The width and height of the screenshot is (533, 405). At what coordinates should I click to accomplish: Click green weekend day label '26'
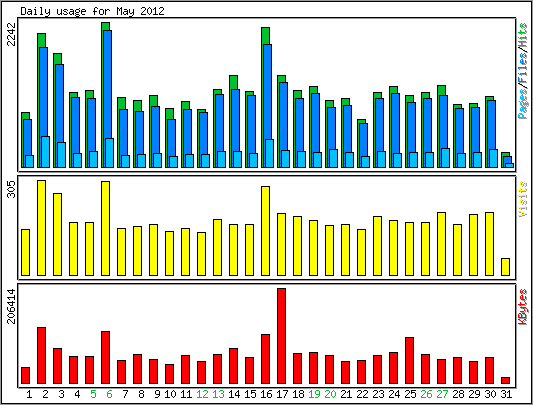(x=426, y=394)
